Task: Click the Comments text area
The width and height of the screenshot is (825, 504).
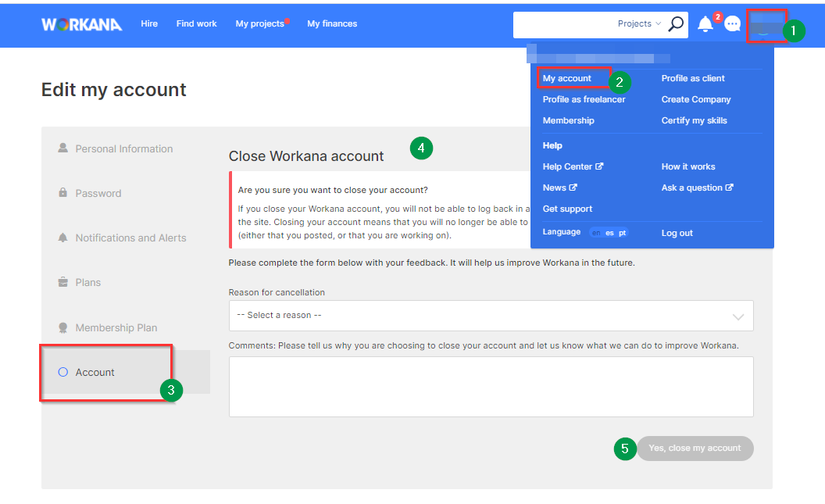Action: point(491,387)
